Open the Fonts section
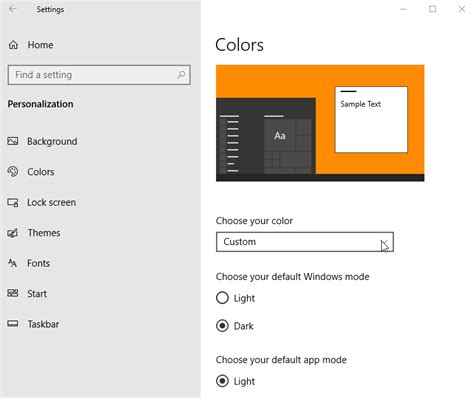 click(38, 263)
